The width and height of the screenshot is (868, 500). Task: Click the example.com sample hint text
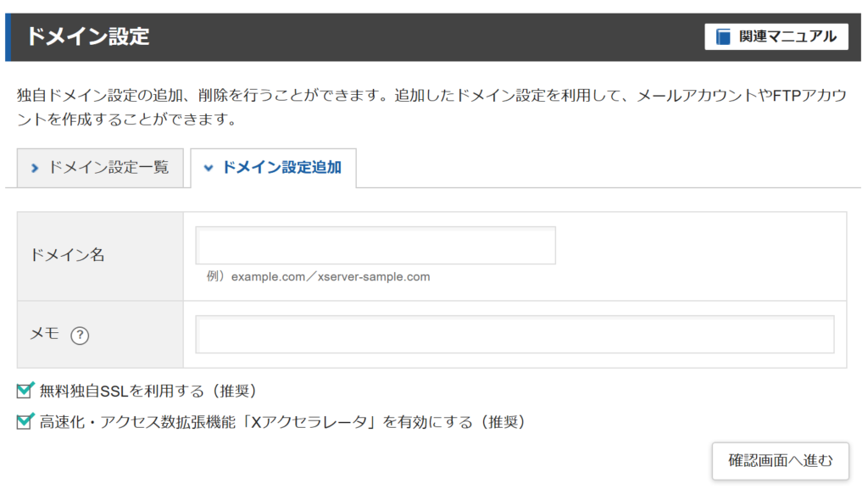pyautogui.click(x=268, y=276)
